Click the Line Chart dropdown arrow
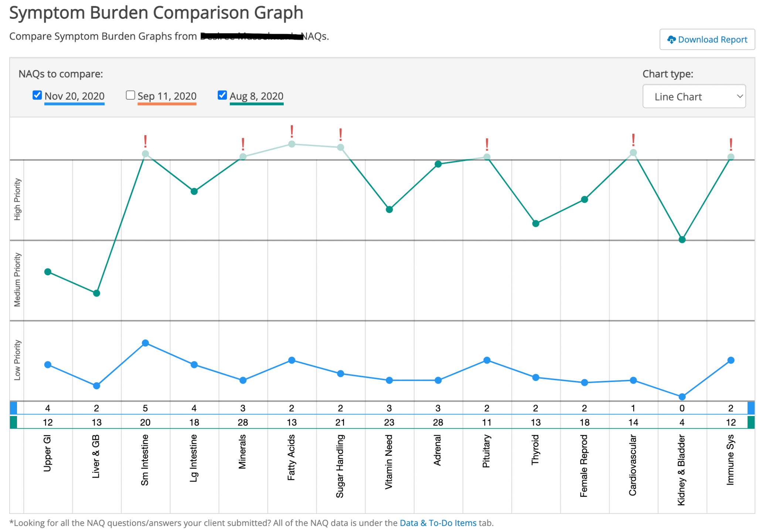Image resolution: width=766 pixels, height=532 pixels. tap(739, 96)
